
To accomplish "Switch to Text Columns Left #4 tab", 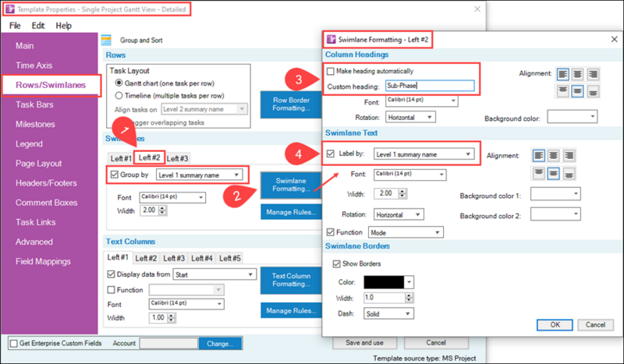I will tap(202, 258).
